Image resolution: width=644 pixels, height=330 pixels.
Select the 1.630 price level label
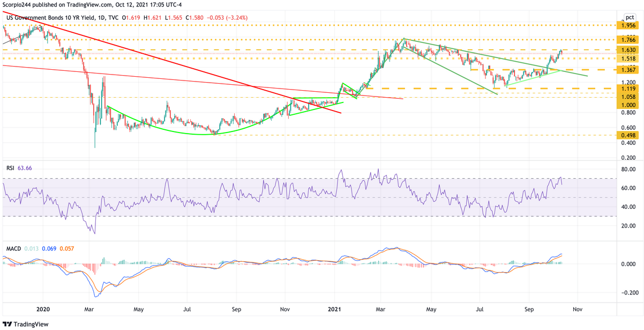[628, 50]
